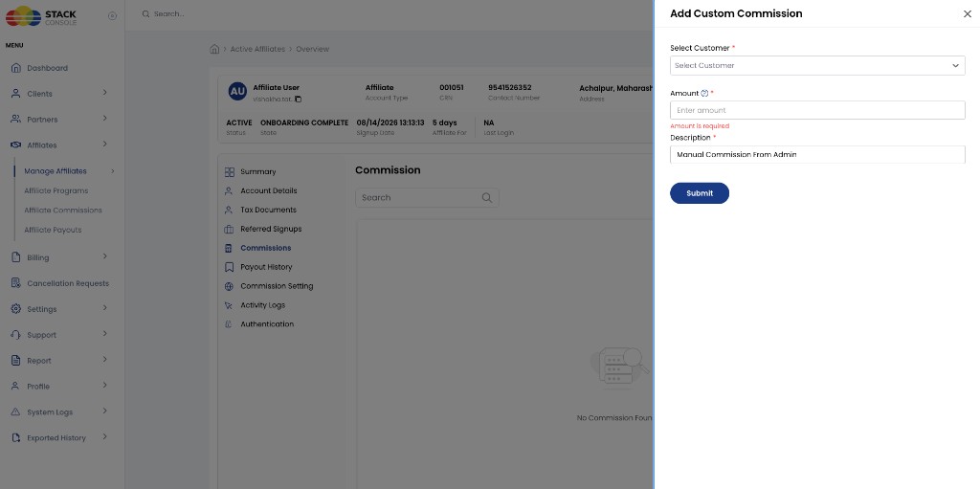Click the Summary grid icon
The width and height of the screenshot is (980, 489).
(230, 172)
